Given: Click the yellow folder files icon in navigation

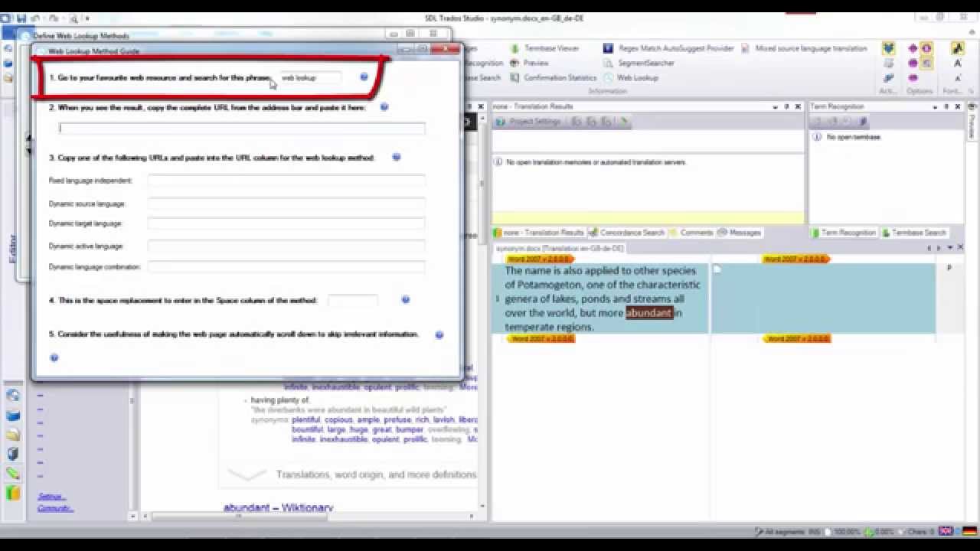Looking at the screenshot, I should point(13,435).
